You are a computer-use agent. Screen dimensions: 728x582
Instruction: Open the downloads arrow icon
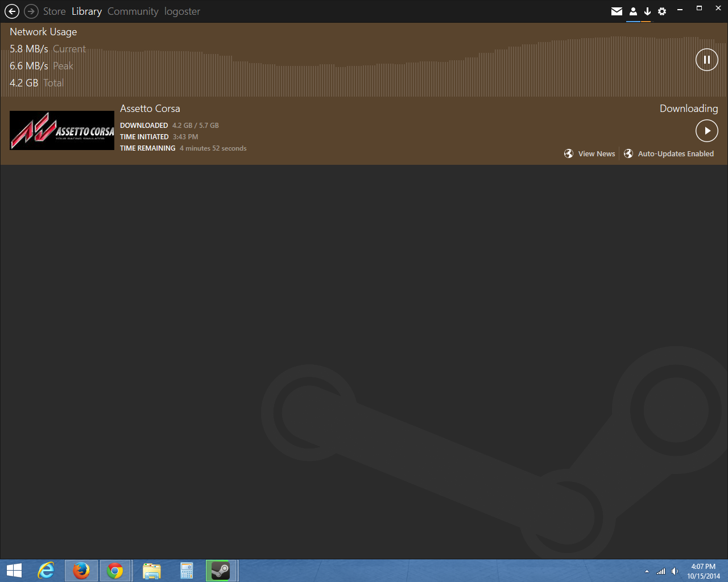pos(647,11)
